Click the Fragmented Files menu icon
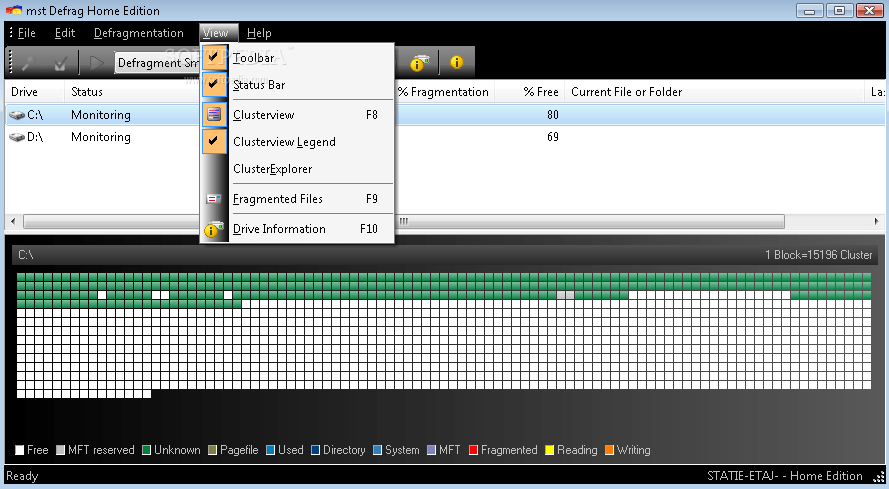This screenshot has width=889, height=489. (214, 199)
